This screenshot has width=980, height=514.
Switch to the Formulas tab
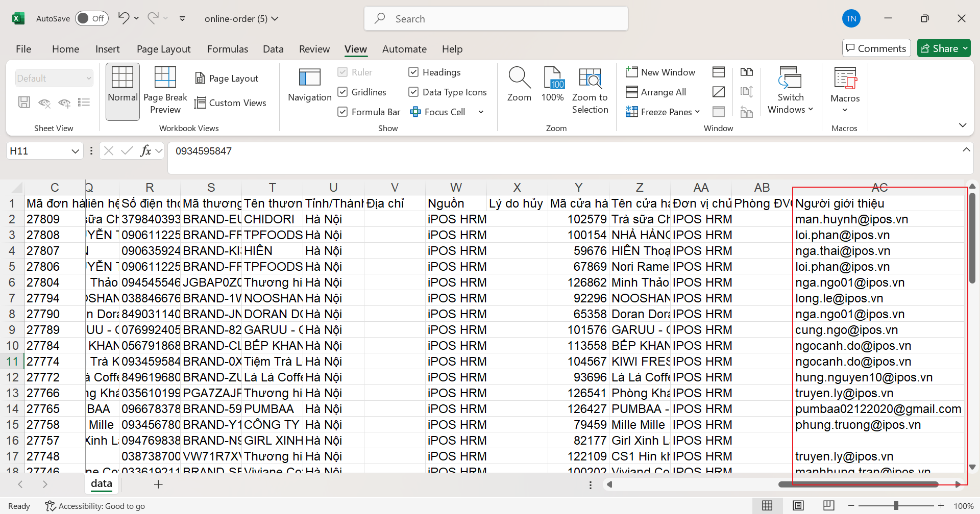[x=228, y=49]
